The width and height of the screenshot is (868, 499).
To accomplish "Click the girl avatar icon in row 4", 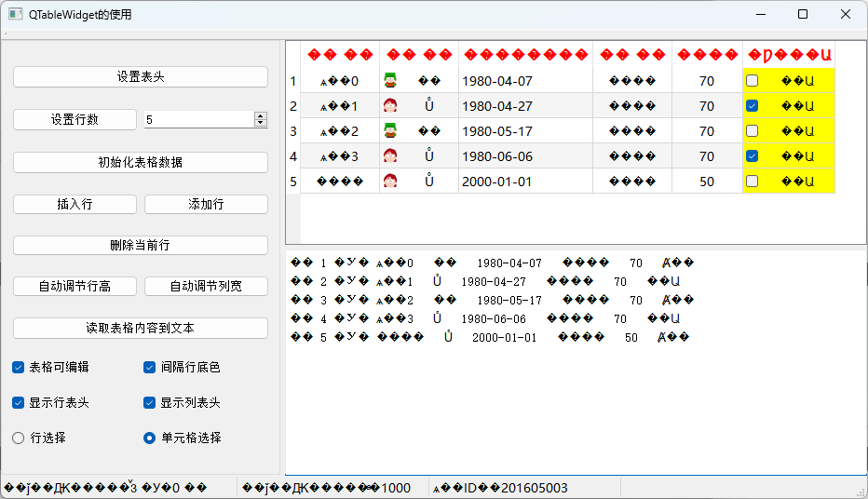I will click(x=390, y=156).
